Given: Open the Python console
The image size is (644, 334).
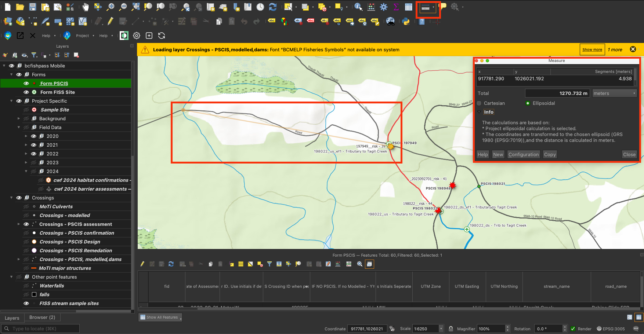Looking at the screenshot, I should tap(406, 22).
